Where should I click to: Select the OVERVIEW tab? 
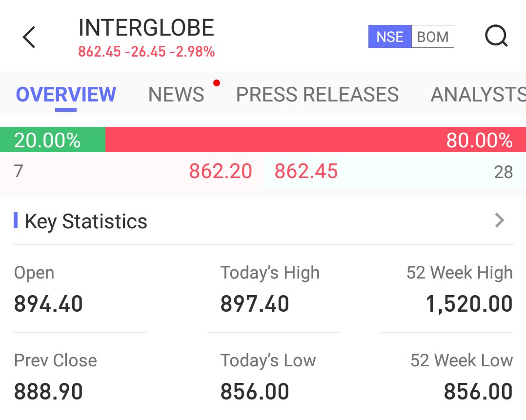pos(66,94)
